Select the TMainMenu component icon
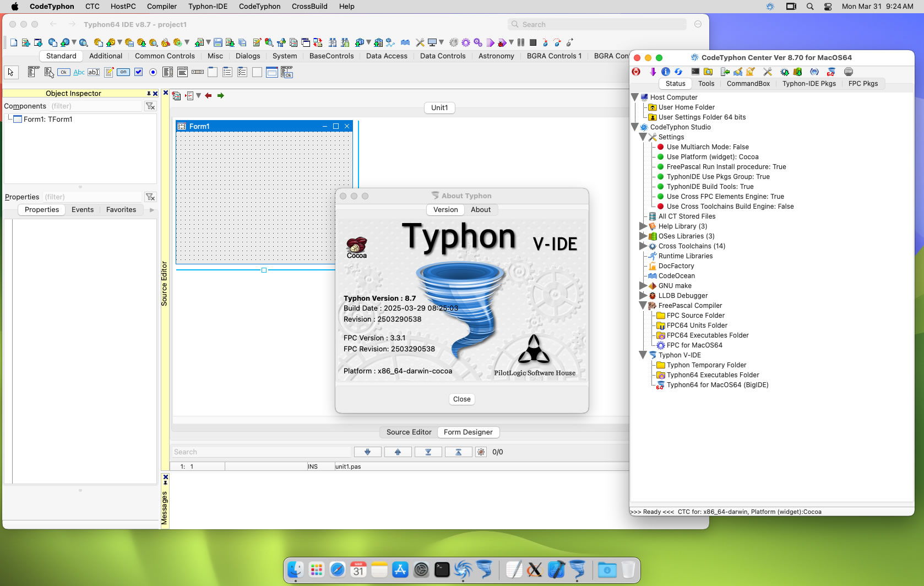 [x=33, y=72]
